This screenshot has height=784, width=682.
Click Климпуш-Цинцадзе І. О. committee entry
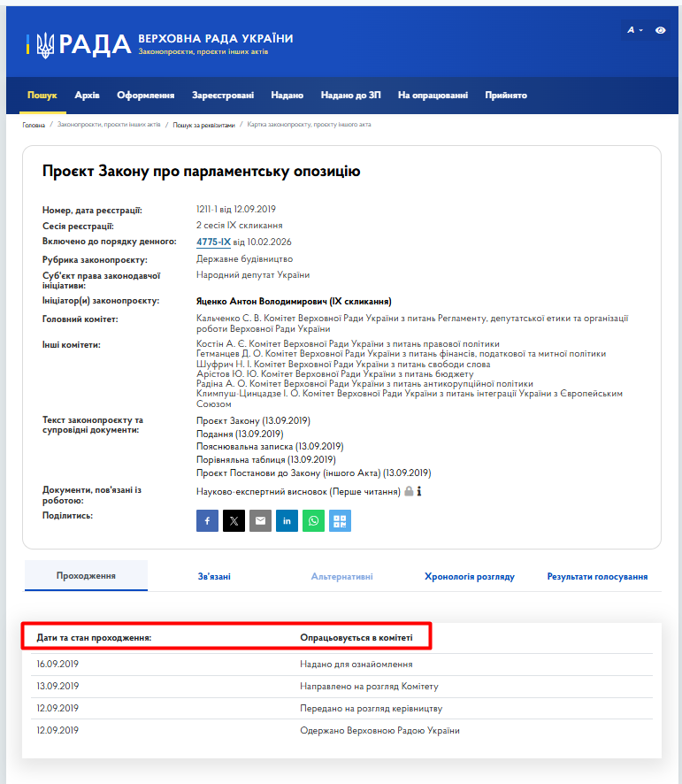coord(410,398)
